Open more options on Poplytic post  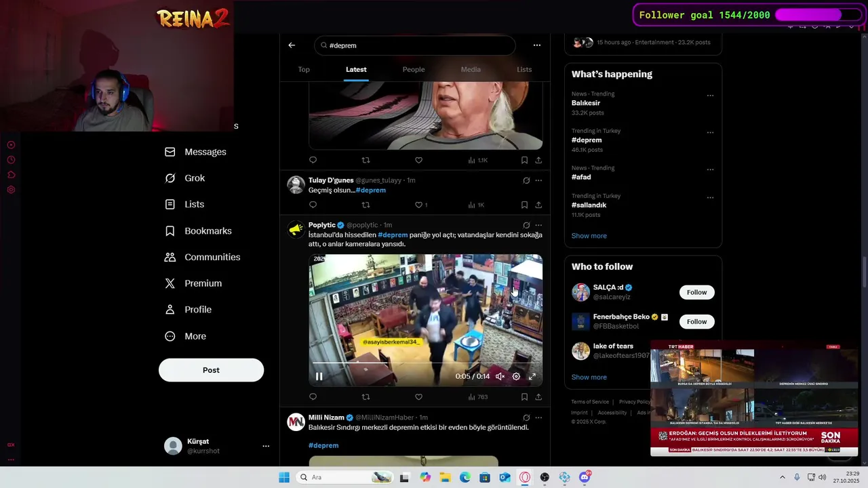point(538,225)
